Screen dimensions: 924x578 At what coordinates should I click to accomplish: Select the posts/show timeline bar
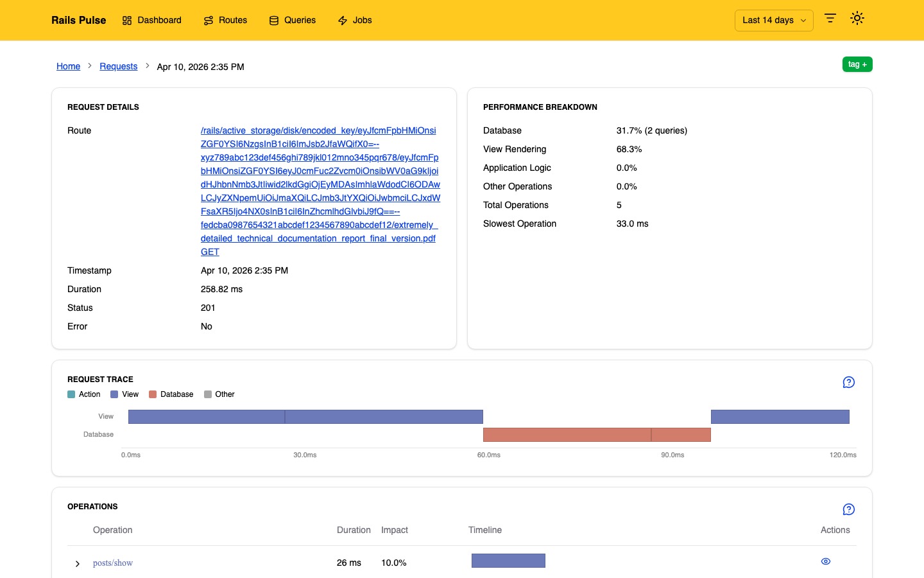pyautogui.click(x=508, y=561)
